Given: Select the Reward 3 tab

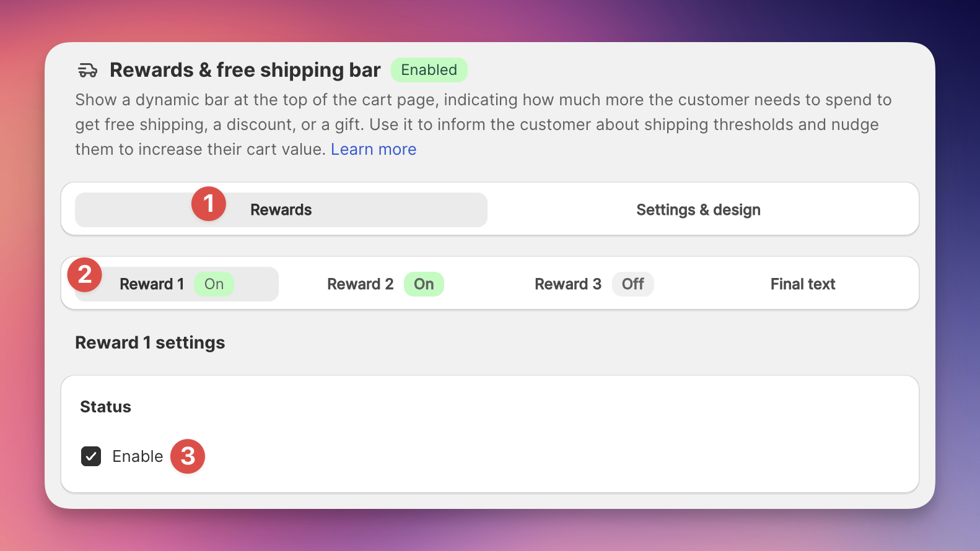Looking at the screenshot, I should click(593, 284).
